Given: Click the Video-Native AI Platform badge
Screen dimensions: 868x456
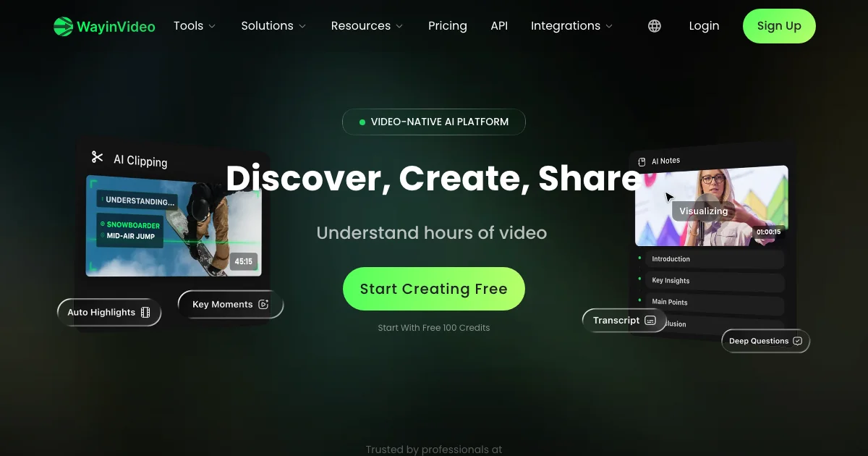Looking at the screenshot, I should (x=434, y=122).
